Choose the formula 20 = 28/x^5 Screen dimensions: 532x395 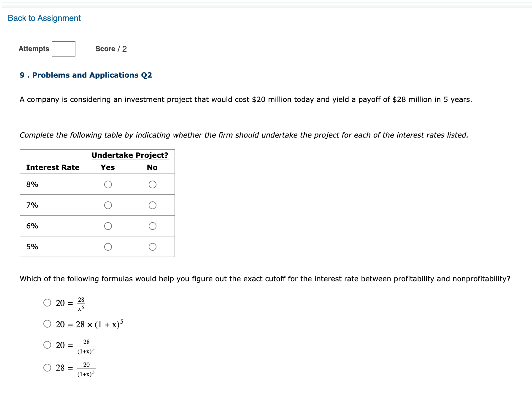[47, 303]
